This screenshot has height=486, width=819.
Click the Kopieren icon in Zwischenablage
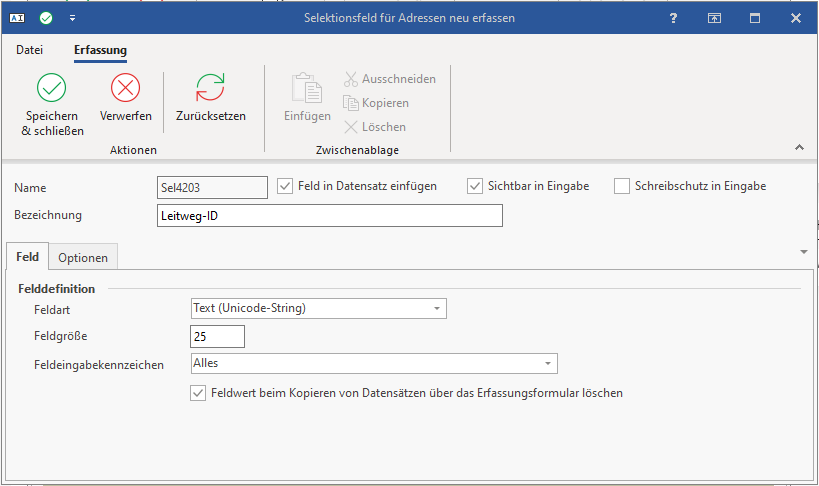click(x=351, y=103)
